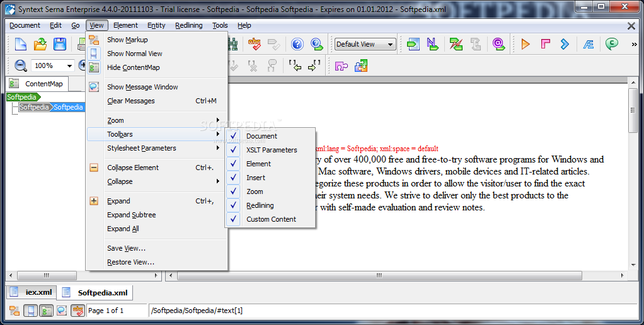Toggle markup tags icon in status bar
The width and height of the screenshot is (644, 325).
[14, 311]
